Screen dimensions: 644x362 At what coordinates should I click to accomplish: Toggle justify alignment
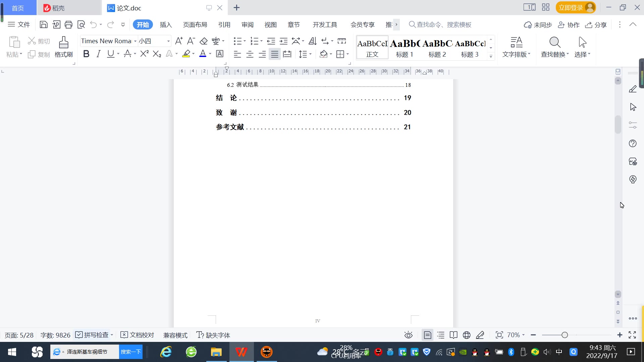coord(275,54)
